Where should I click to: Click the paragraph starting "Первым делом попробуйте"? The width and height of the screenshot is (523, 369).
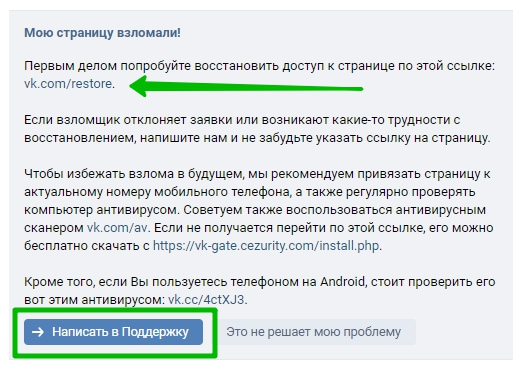pos(259,75)
